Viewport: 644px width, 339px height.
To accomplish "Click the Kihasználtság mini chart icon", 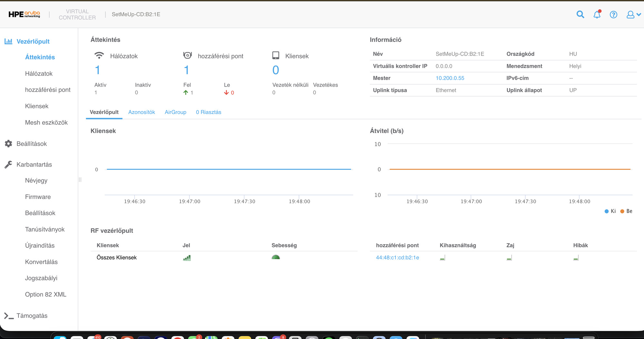I will (x=442, y=258).
